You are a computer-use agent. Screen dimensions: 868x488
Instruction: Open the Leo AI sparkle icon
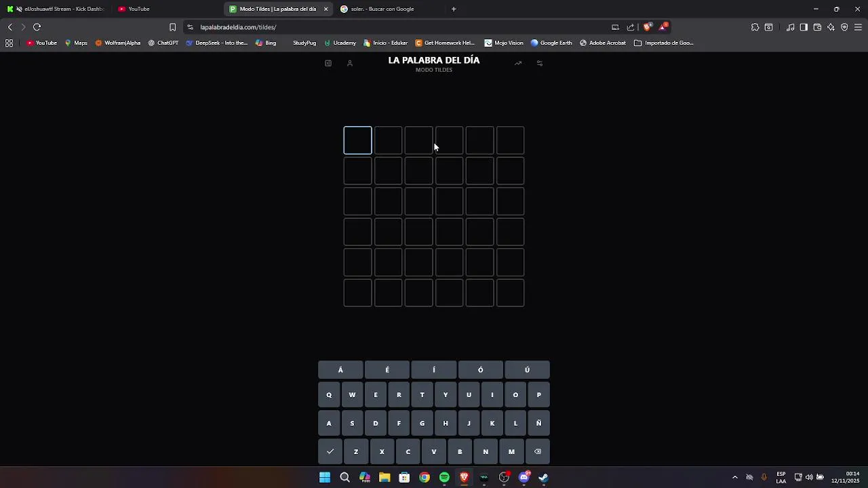[831, 27]
